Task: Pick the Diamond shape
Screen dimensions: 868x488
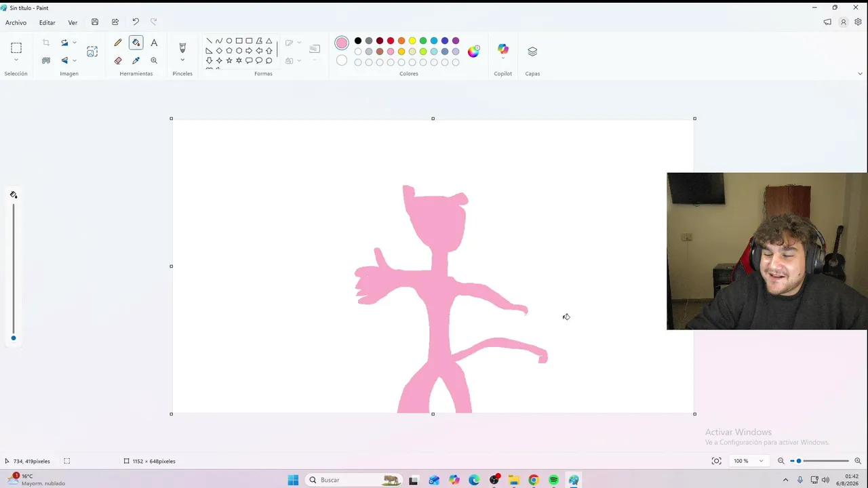Action: click(x=219, y=51)
